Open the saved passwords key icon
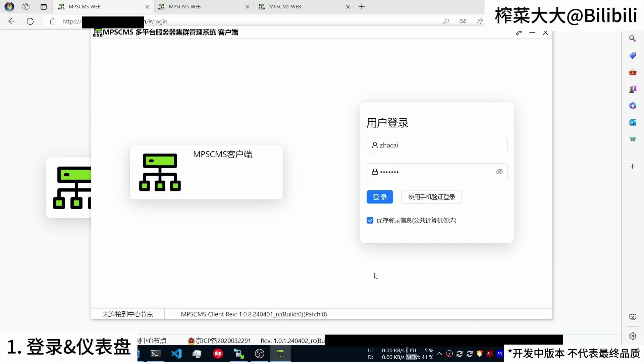The image size is (644, 362). tap(446, 21)
